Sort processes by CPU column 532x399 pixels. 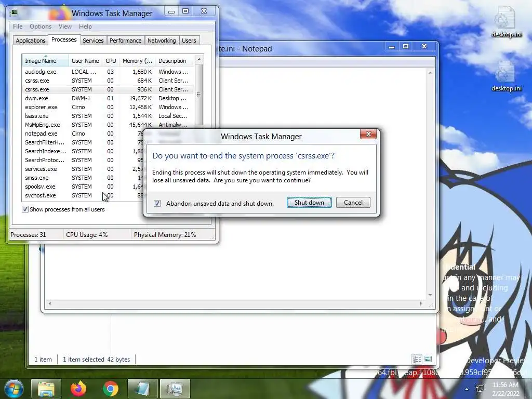111,61
